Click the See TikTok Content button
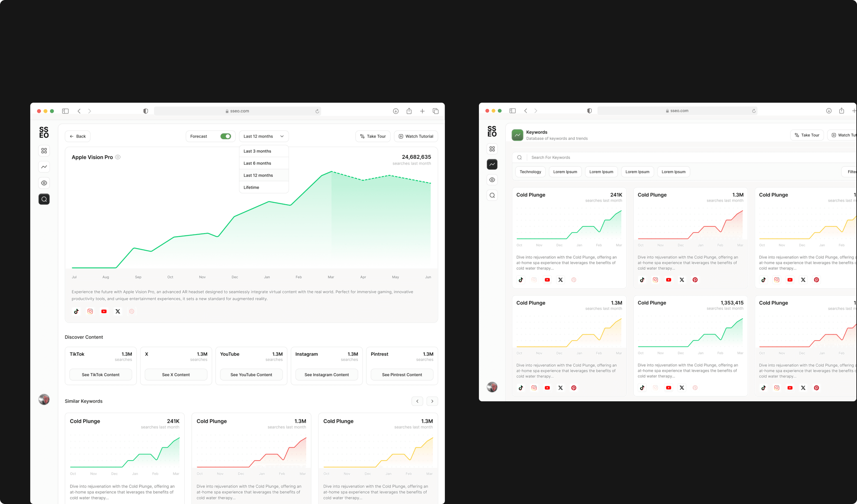This screenshot has height=504, width=857. coord(101,375)
